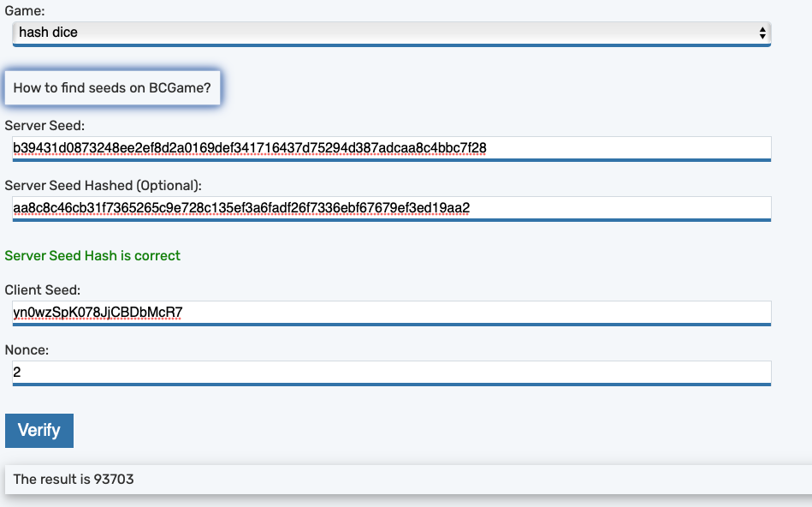Click the "Game:" label

23,11
